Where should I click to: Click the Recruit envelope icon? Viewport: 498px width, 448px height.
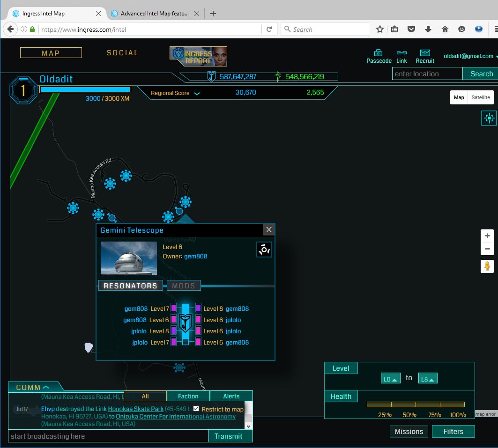[x=424, y=53]
